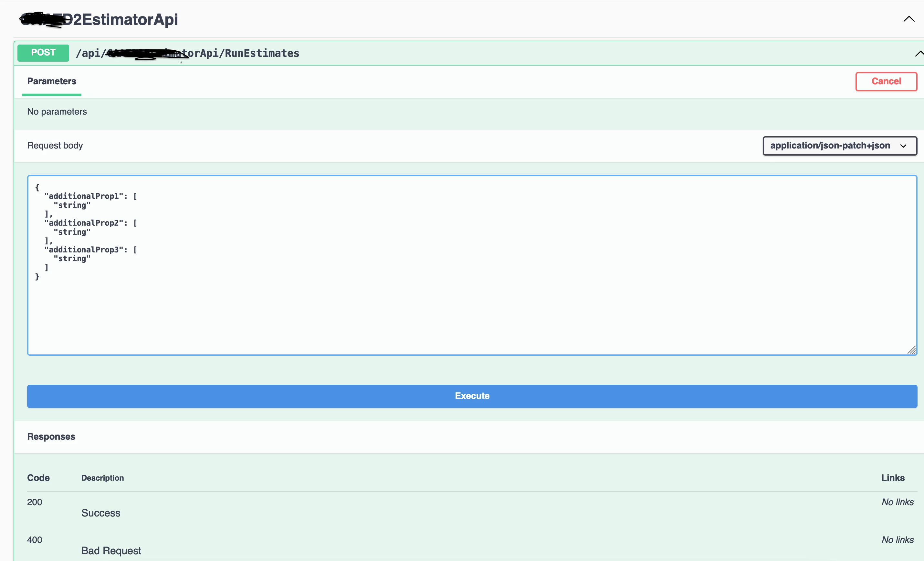Click the Bad Request response description
Image resolution: width=924 pixels, height=561 pixels.
click(x=111, y=551)
